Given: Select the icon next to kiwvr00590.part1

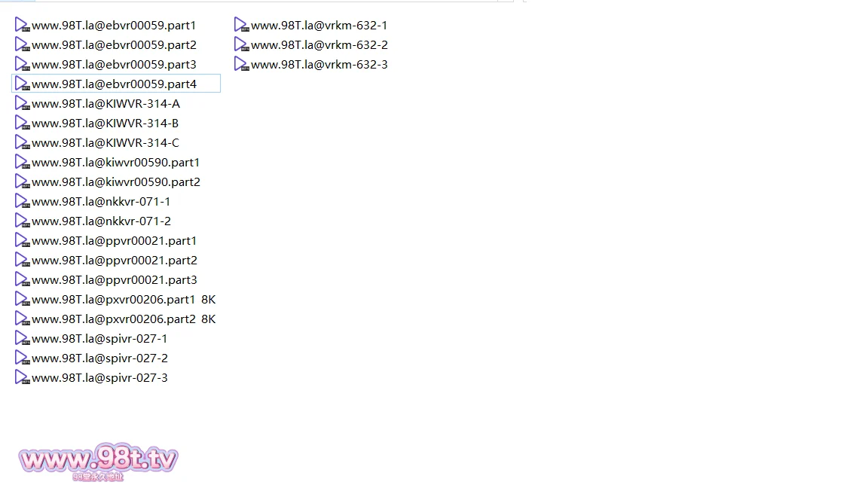Looking at the screenshot, I should (22, 163).
